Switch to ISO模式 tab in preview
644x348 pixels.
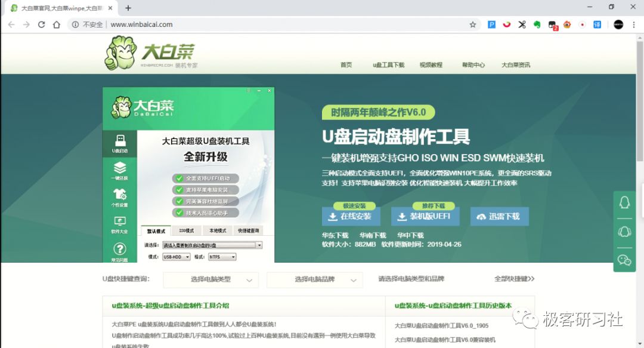tap(187, 231)
